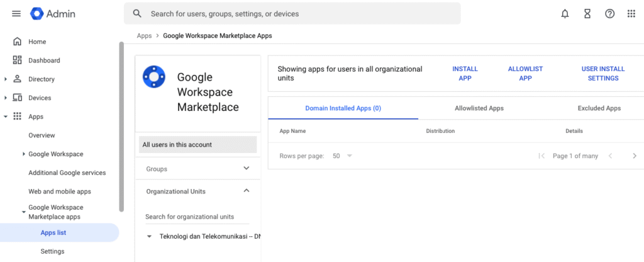This screenshot has width=644, height=262.
Task: Open Marketplace Settings in sidebar
Action: pyautogui.click(x=52, y=251)
